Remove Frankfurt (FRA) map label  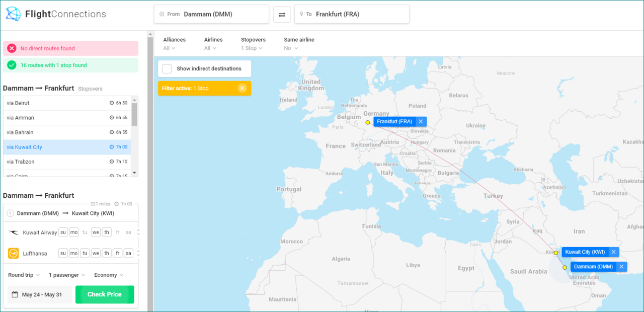click(x=421, y=122)
